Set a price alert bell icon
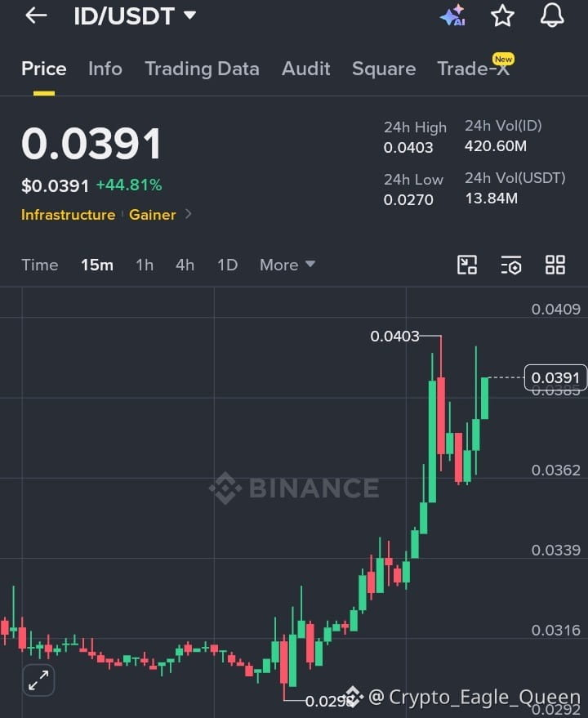This screenshot has width=588, height=718. click(552, 15)
